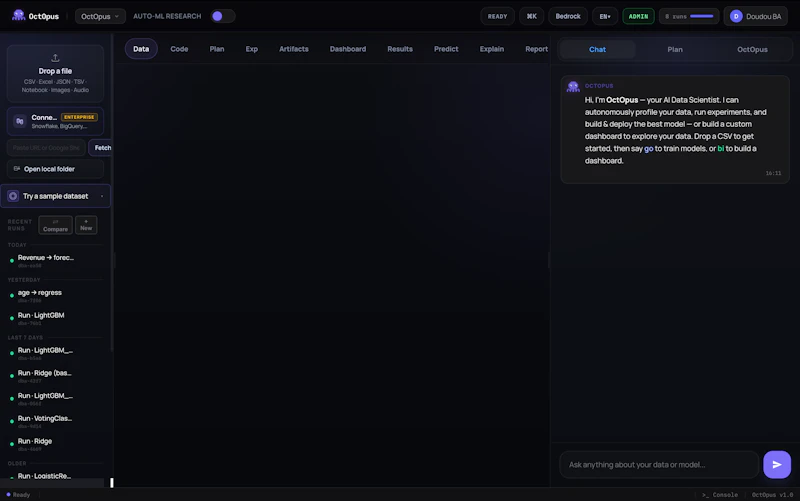Click the D avatar next to Doudou BA
The width and height of the screenshot is (800, 501).
click(x=736, y=16)
